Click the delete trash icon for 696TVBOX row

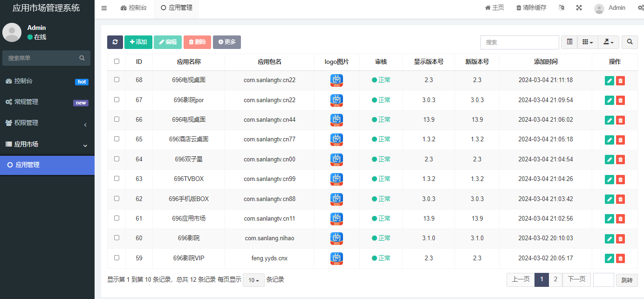click(x=620, y=179)
